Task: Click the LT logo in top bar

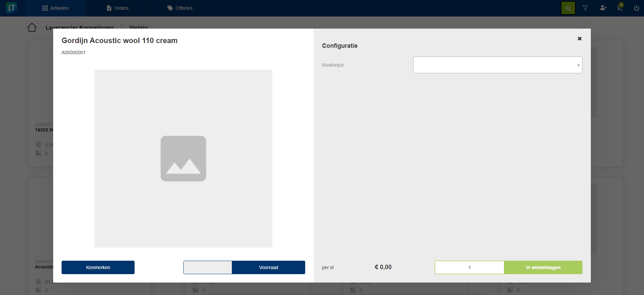Action: point(11,8)
